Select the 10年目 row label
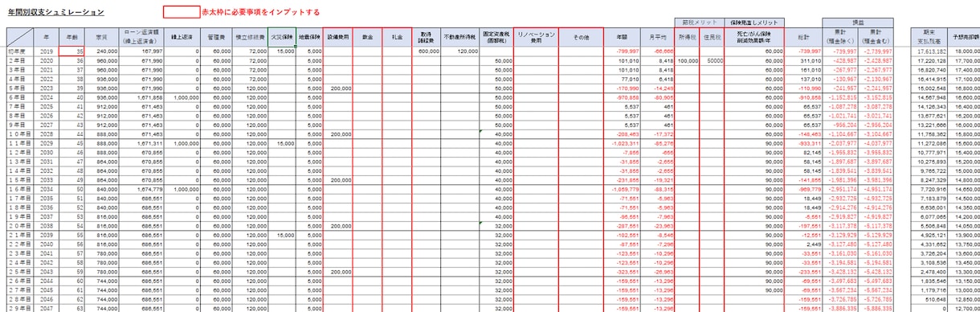 19,133
